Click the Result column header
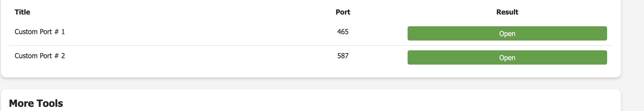 pyautogui.click(x=507, y=12)
